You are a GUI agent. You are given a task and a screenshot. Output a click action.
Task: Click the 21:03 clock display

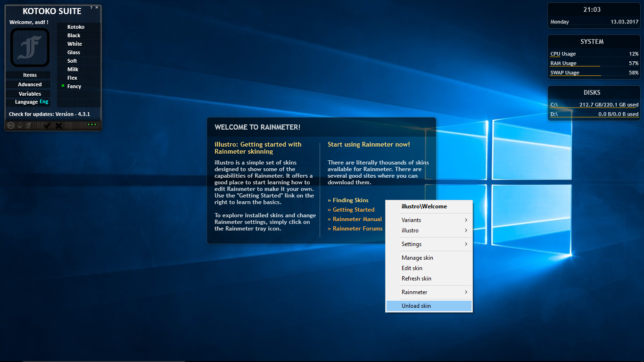tap(592, 9)
